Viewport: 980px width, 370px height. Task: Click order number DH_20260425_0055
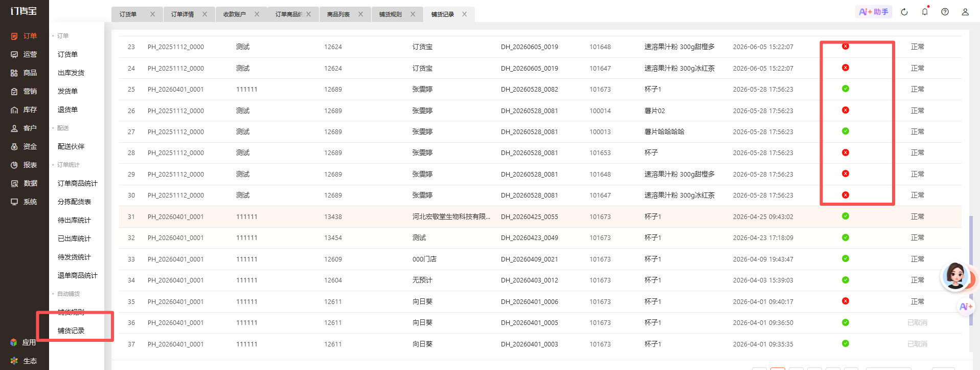(529, 217)
